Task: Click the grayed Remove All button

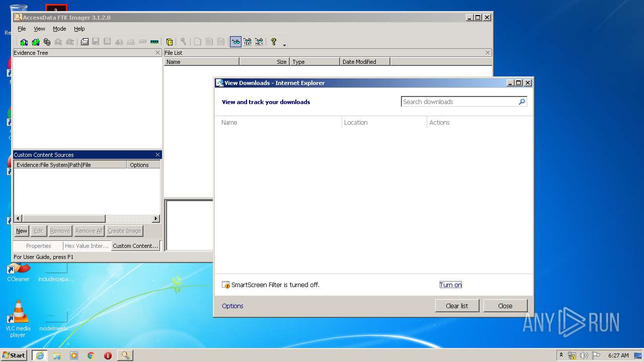Action: pos(89,231)
